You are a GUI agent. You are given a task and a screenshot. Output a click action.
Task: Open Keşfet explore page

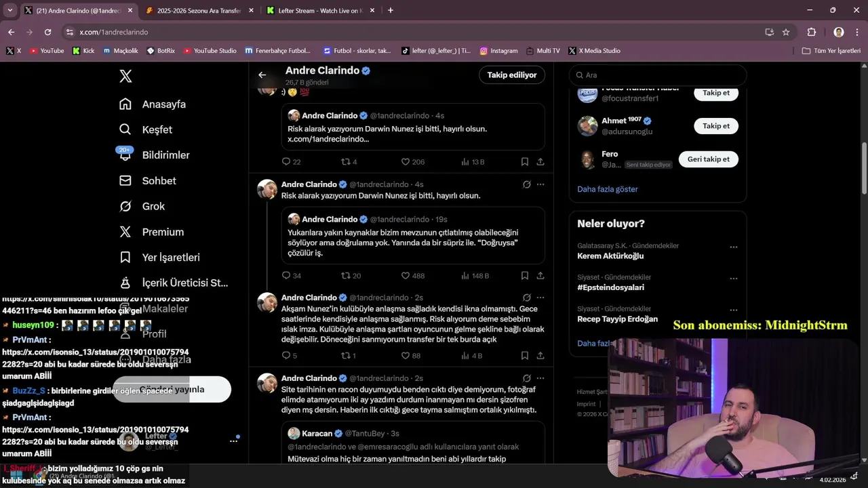pos(146,129)
